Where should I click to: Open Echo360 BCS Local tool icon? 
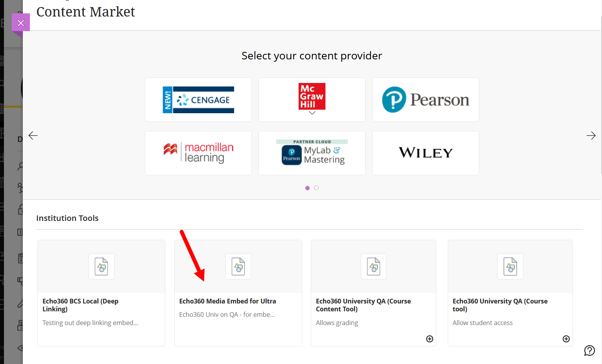(102, 267)
